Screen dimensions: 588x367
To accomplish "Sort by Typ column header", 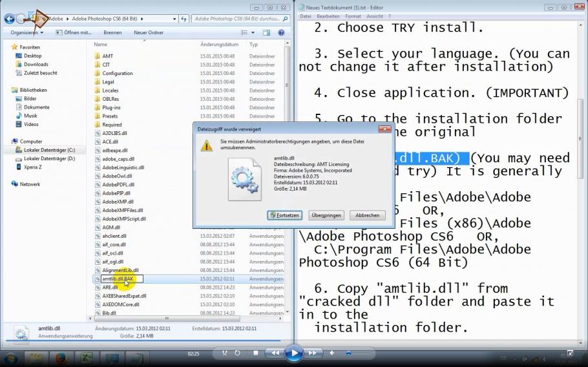I will (253, 44).
